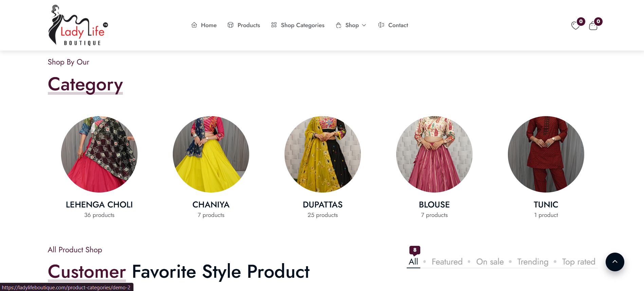This screenshot has height=291, width=644.
Task: Switch to the Featured tab
Action: [x=447, y=262]
